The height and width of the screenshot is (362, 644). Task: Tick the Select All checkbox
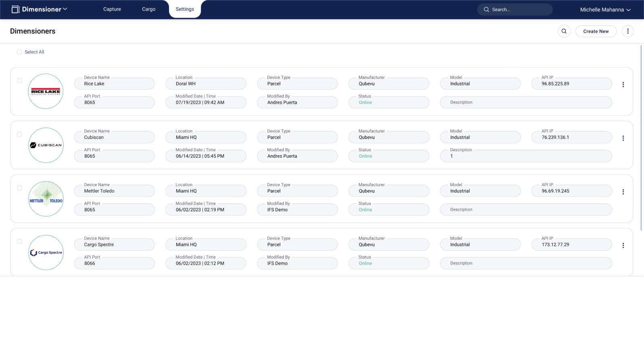(x=19, y=52)
